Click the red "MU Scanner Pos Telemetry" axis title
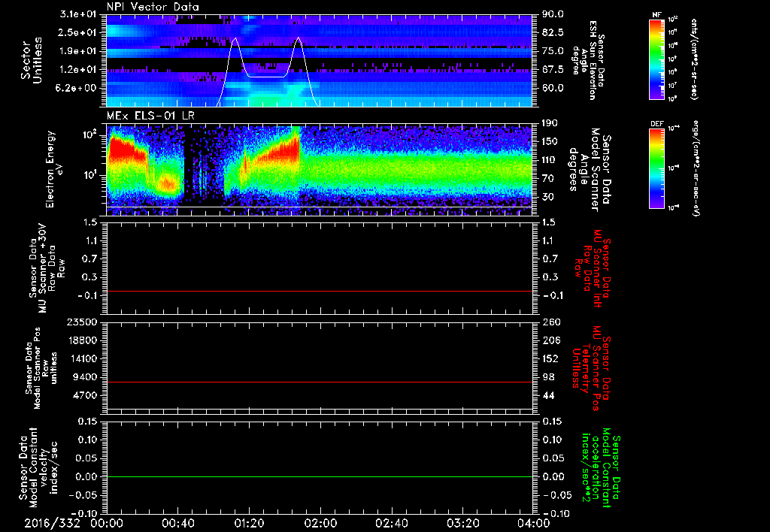 coord(591,368)
